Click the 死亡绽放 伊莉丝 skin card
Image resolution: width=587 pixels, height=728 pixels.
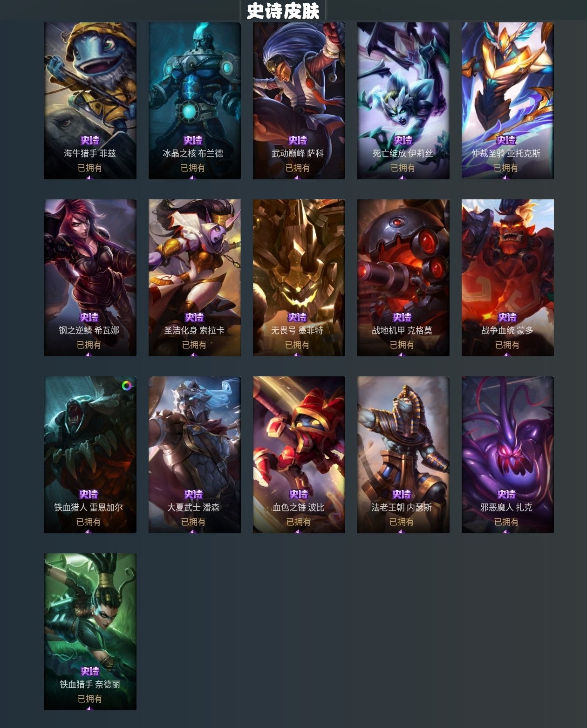click(403, 101)
